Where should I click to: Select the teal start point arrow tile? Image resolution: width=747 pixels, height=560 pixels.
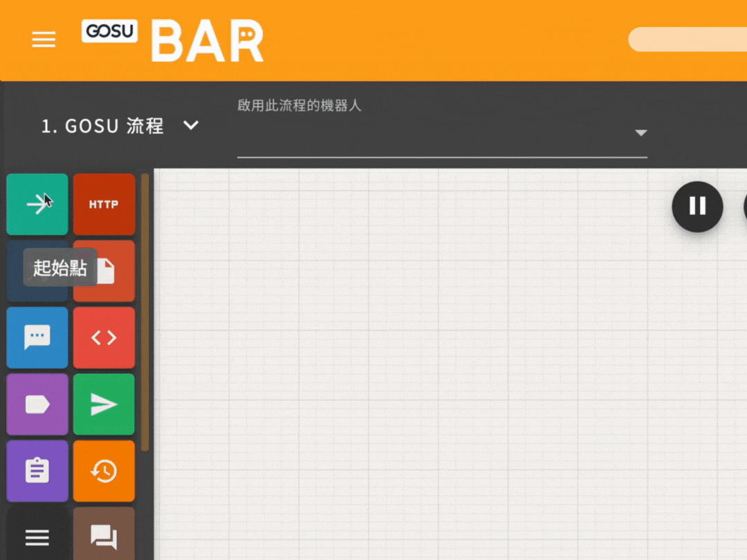tap(37, 204)
